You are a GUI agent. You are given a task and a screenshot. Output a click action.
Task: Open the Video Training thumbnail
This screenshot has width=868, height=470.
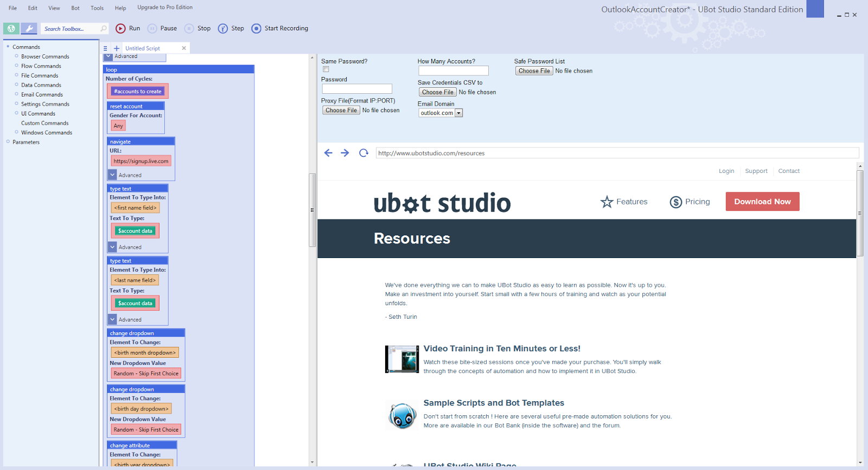pyautogui.click(x=402, y=359)
